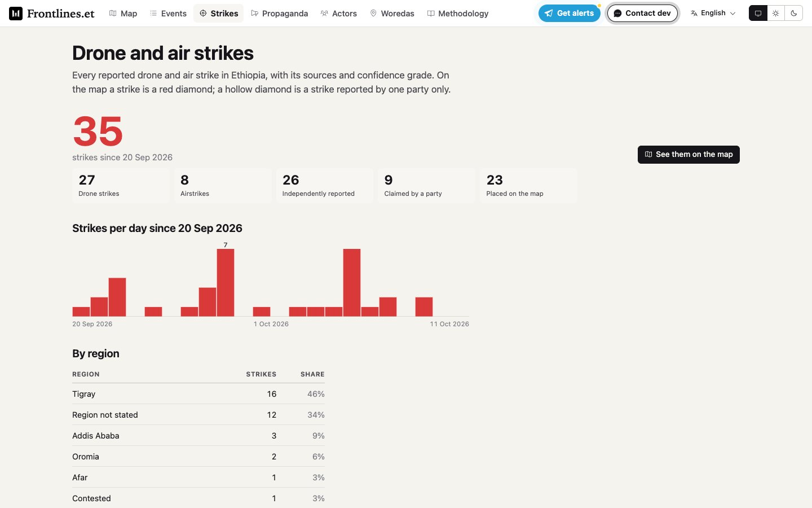This screenshot has height=508, width=812.
Task: Select the 8 Airstrikes card
Action: click(223, 185)
